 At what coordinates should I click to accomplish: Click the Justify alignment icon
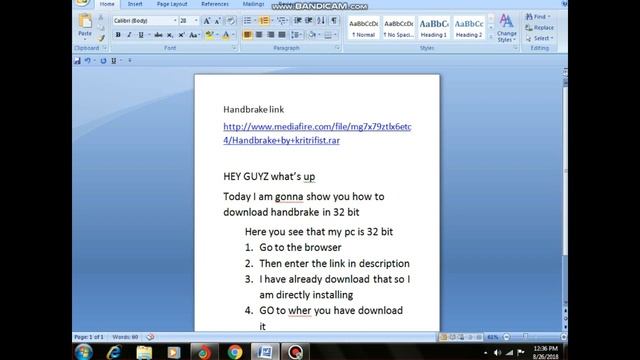[282, 35]
